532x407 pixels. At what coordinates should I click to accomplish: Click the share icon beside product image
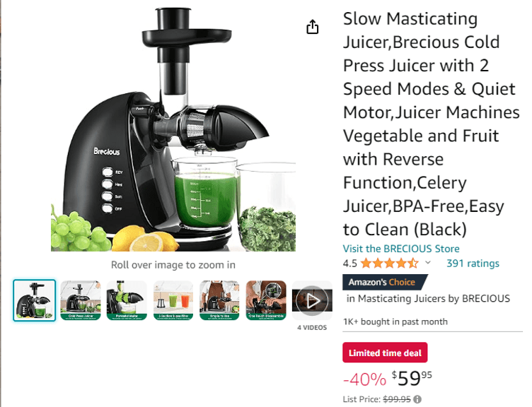pyautogui.click(x=313, y=27)
